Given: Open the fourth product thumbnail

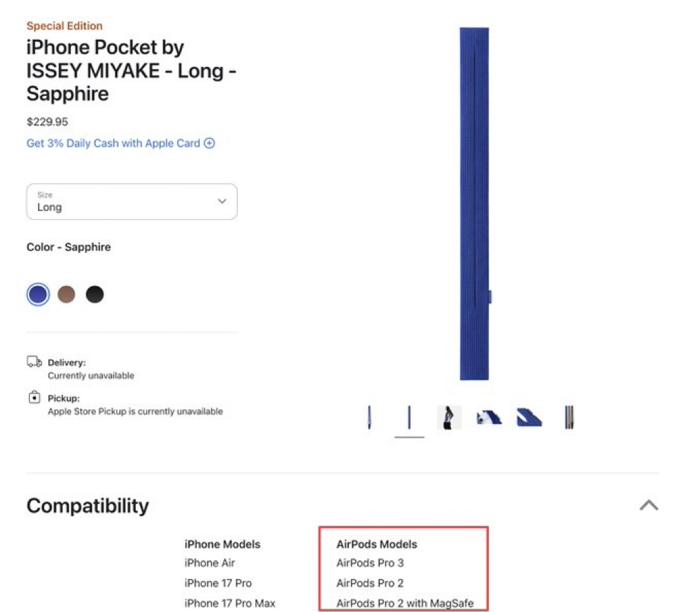Looking at the screenshot, I should 489,418.
